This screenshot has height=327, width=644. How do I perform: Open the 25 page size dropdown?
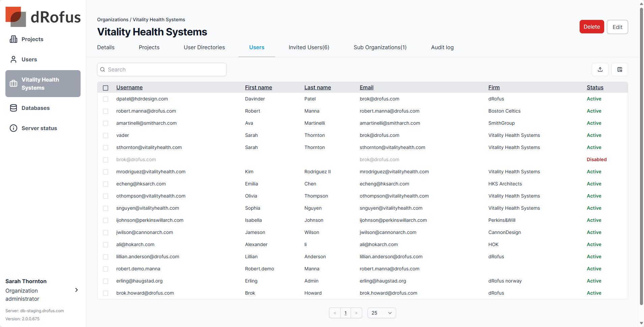381,313
